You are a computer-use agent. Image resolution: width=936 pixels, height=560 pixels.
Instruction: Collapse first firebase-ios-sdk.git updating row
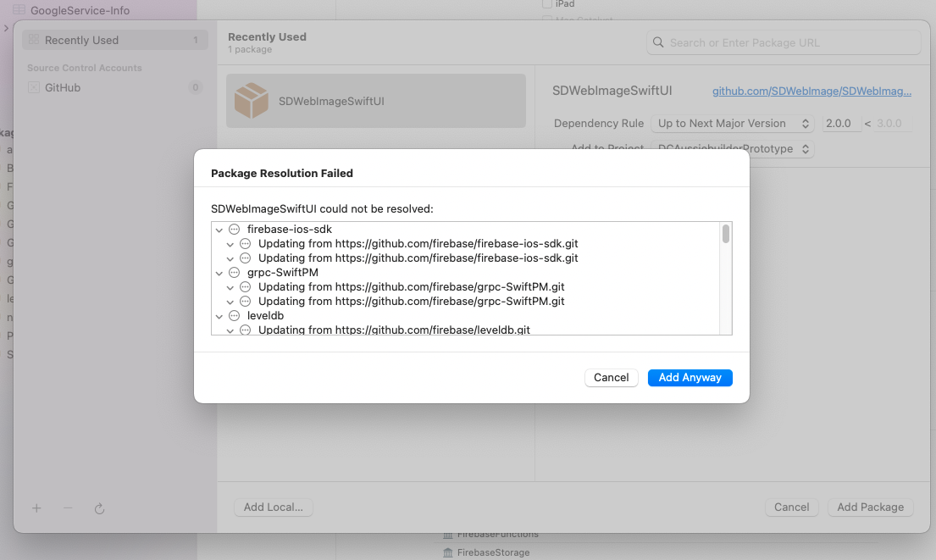(230, 244)
